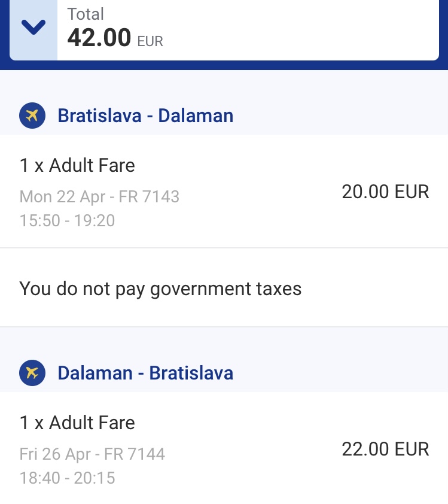Open the Bratislava - Dalaman route heading
This screenshot has width=448, height=504.
(x=145, y=116)
